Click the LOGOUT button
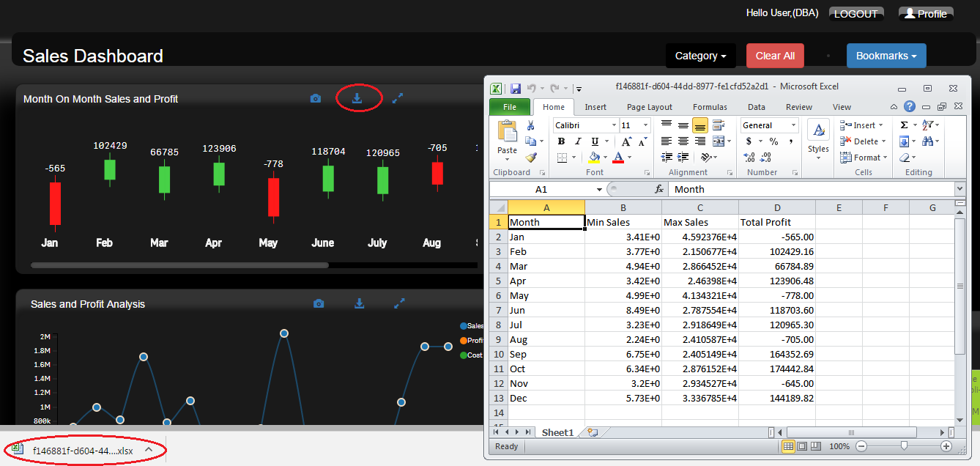This screenshot has height=466, width=980. point(855,14)
